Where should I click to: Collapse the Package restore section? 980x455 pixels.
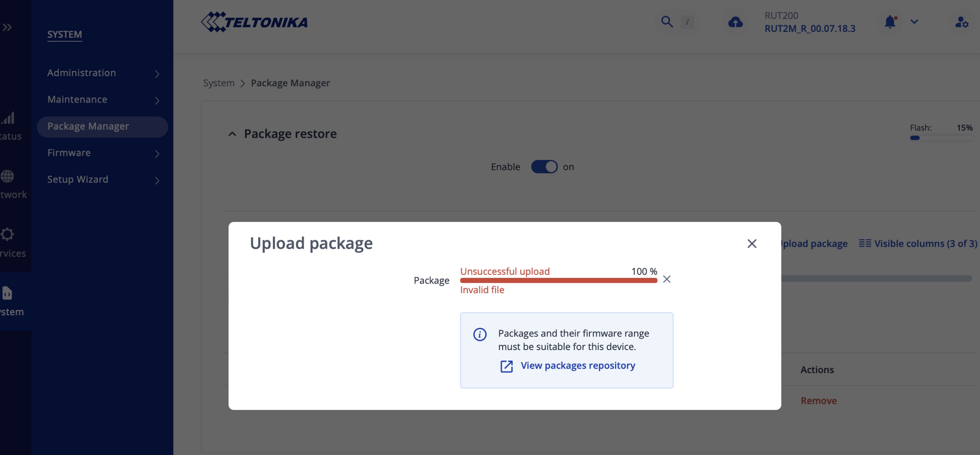(232, 134)
